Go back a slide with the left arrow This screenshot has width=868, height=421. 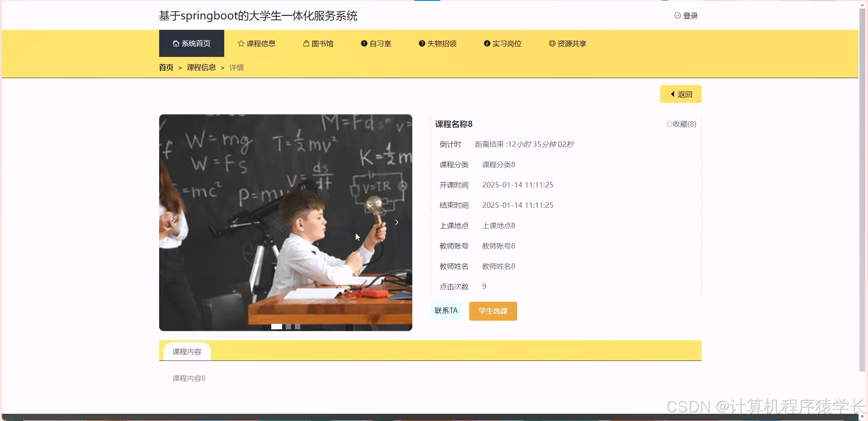(x=174, y=222)
